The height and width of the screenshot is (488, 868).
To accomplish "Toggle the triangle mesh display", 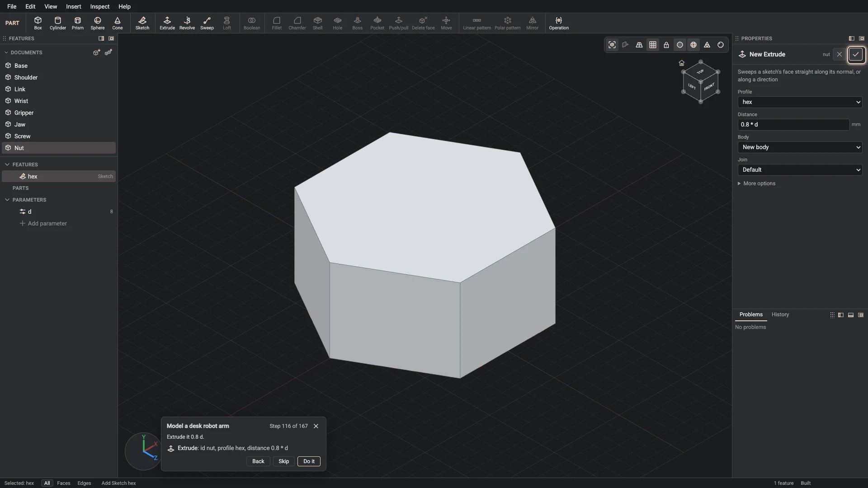I will pos(707,45).
